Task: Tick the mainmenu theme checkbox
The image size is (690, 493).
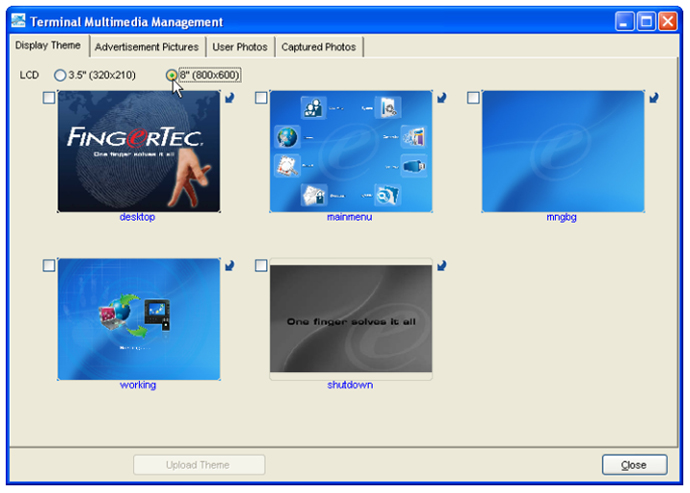Action: point(261,97)
